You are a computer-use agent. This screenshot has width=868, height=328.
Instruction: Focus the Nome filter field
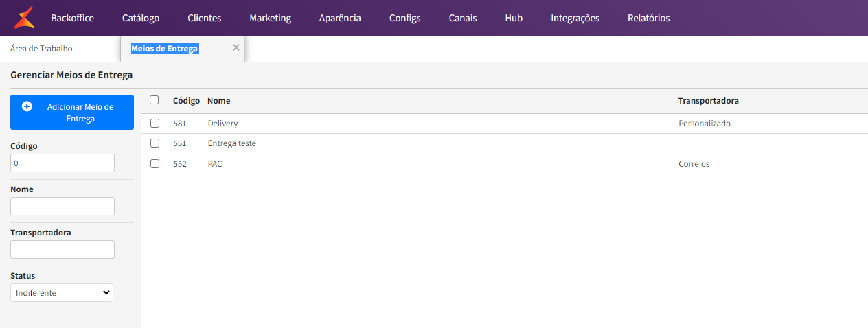[x=62, y=206]
